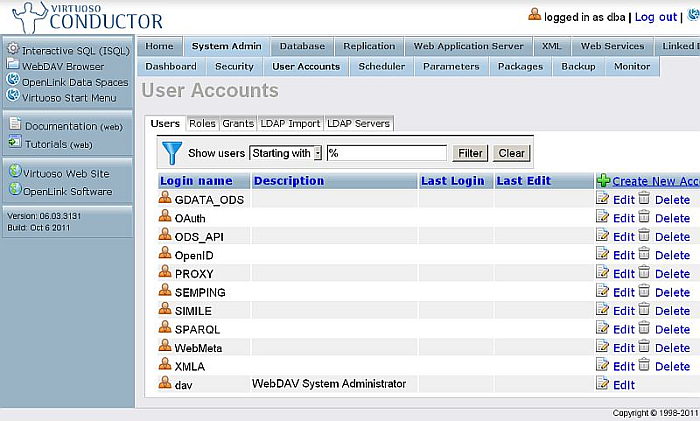
Task: Open the Security tab
Action: tap(234, 67)
